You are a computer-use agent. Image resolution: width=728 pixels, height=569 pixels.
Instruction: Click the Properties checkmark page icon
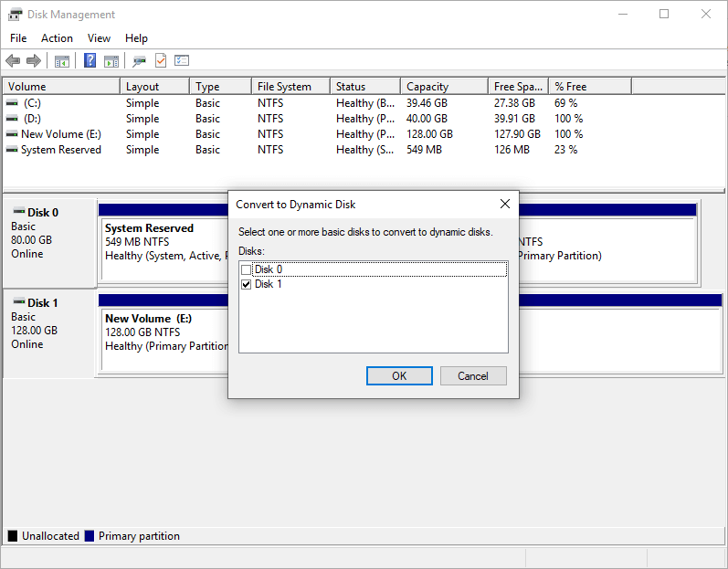[161, 61]
